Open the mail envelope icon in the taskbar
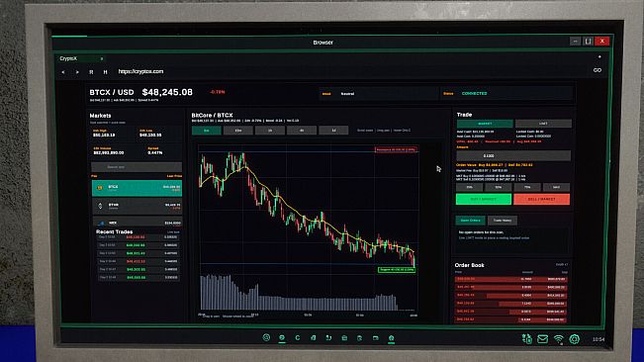Viewport: 644px width, 362px height. [542, 339]
